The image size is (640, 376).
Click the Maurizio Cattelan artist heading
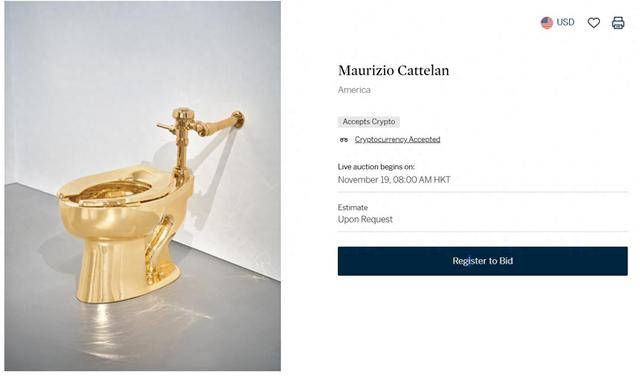(393, 70)
